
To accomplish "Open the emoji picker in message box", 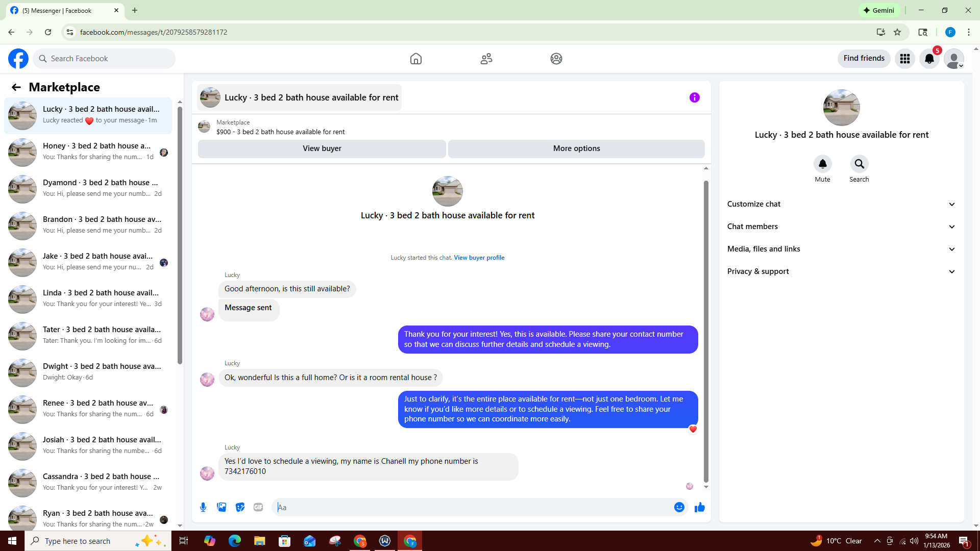I will [679, 507].
